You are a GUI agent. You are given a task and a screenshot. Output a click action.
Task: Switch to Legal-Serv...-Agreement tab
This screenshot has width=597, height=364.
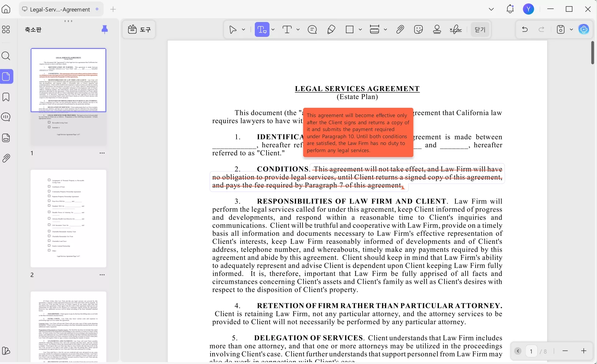[x=60, y=9]
